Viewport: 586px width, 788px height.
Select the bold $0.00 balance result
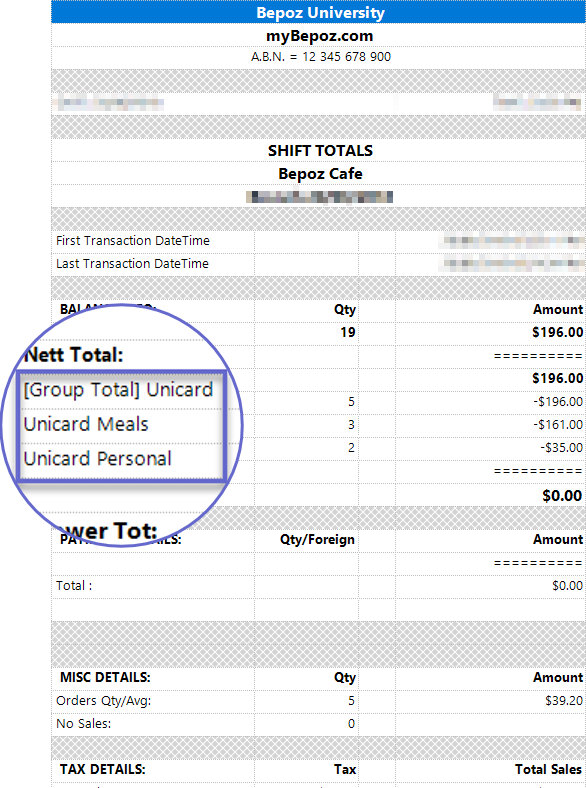tap(562, 496)
